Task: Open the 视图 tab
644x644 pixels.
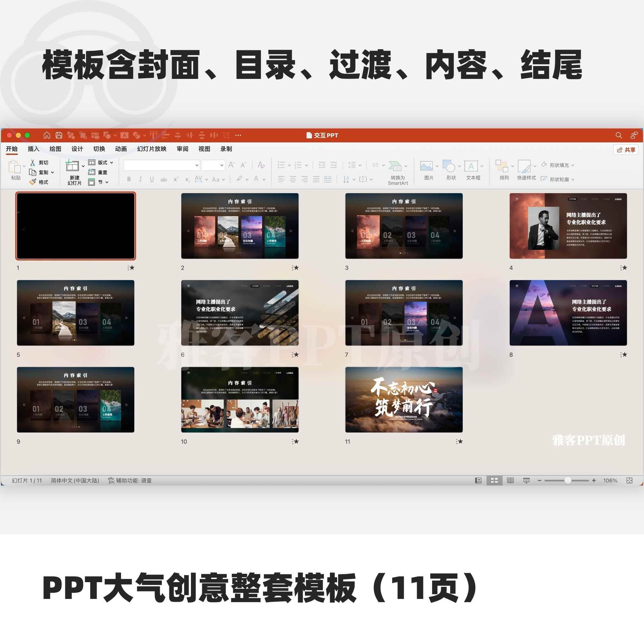Action: (x=204, y=149)
